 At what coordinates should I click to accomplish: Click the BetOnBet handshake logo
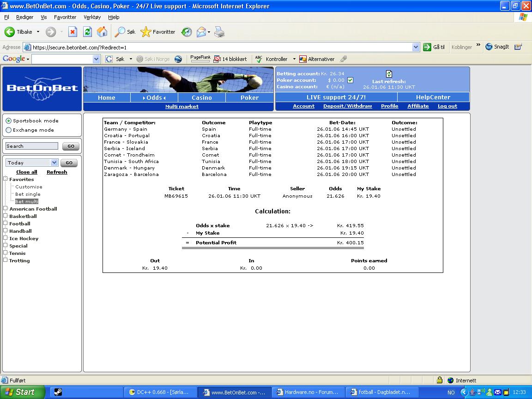click(x=42, y=88)
